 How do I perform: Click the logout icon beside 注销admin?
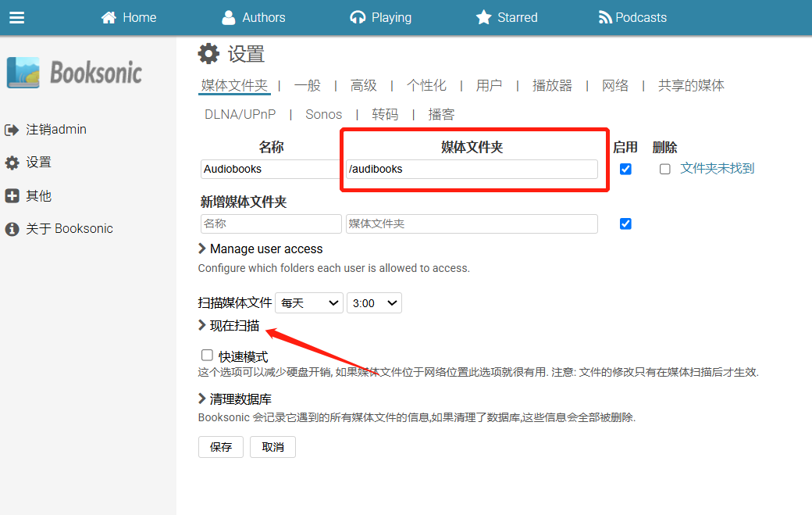12,129
